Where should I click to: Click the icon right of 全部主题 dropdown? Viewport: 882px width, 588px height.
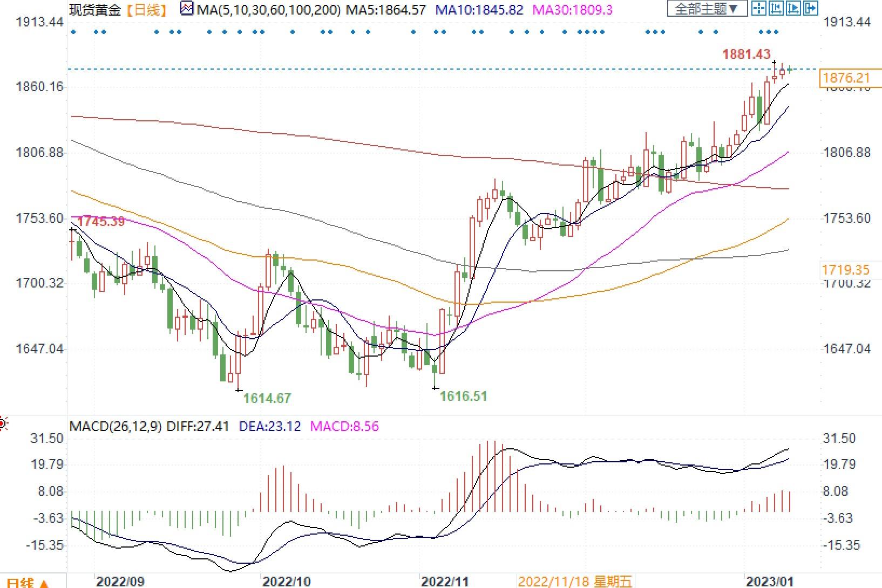click(759, 8)
